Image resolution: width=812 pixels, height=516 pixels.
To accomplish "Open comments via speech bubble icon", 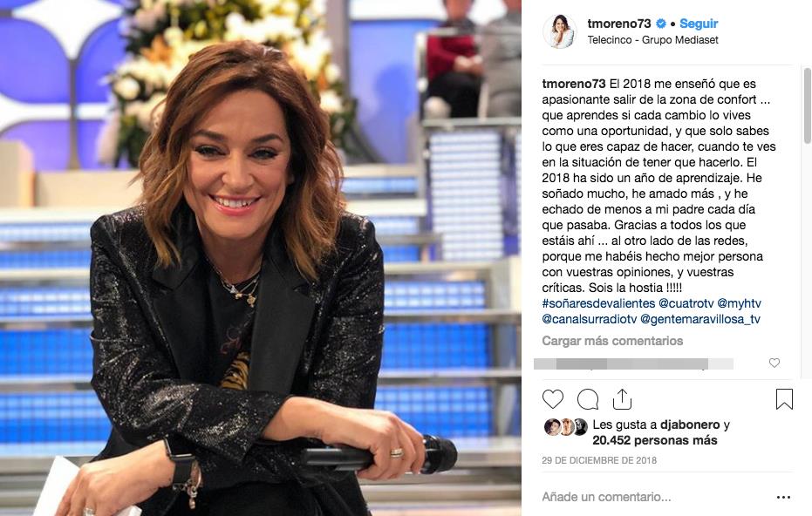I will pyautogui.click(x=588, y=399).
